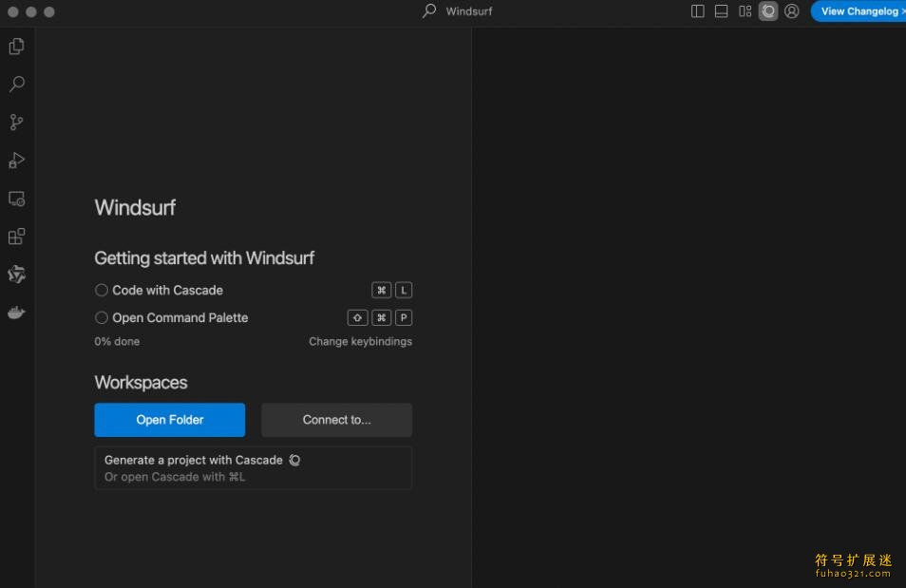This screenshot has width=906, height=588.
Task: Click the 'Code with Cascade' label
Action: click(167, 291)
